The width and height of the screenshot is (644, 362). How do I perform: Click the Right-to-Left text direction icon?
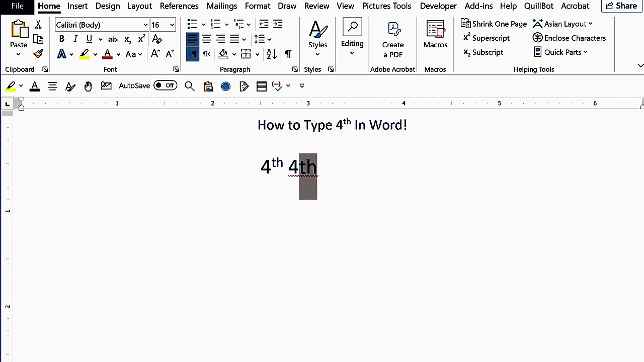pos(207,54)
